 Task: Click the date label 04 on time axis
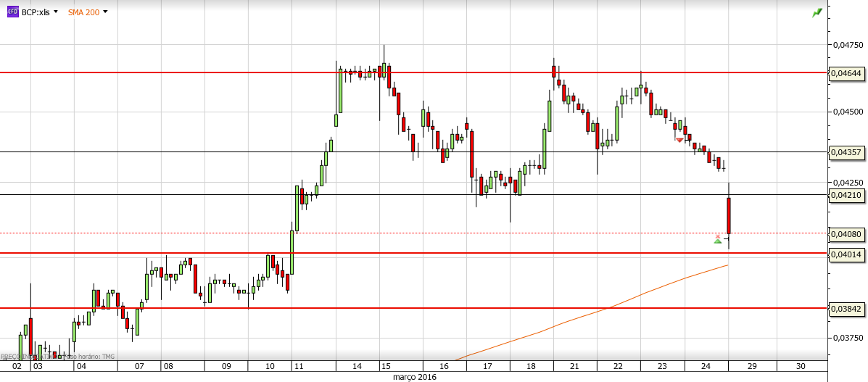tap(81, 366)
